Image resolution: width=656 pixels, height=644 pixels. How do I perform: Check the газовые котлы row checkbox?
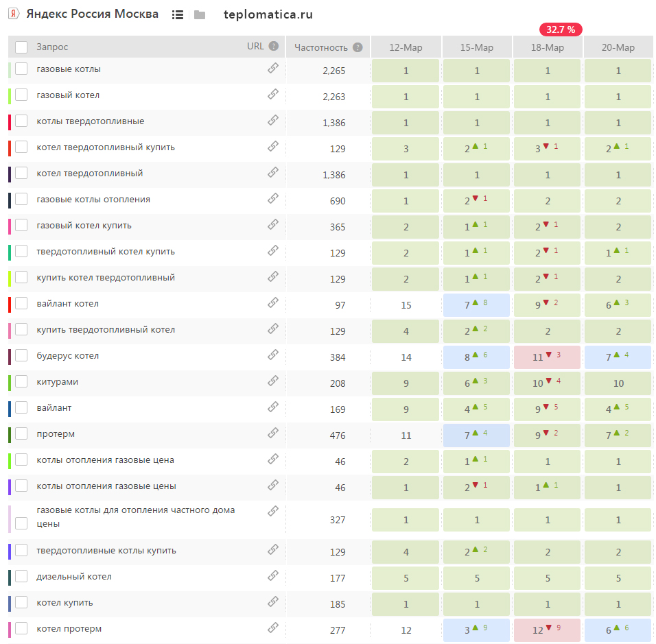[21, 69]
